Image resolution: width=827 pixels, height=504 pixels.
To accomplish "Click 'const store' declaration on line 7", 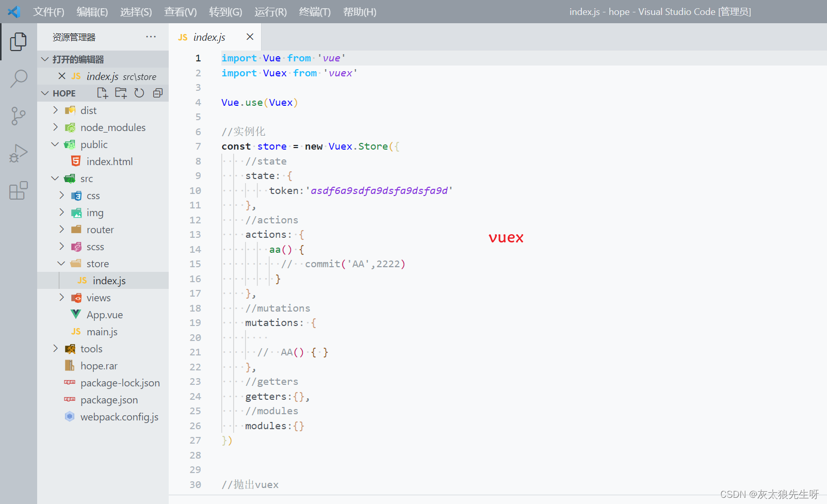I will [x=254, y=147].
